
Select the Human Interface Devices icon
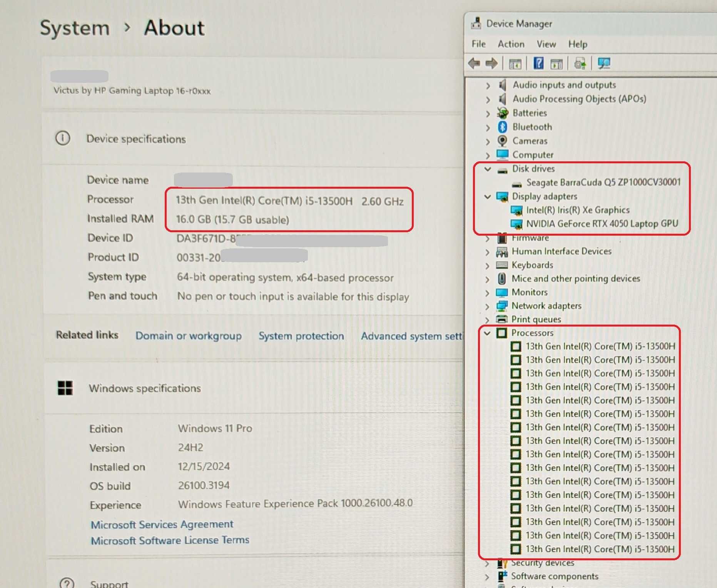(x=502, y=251)
